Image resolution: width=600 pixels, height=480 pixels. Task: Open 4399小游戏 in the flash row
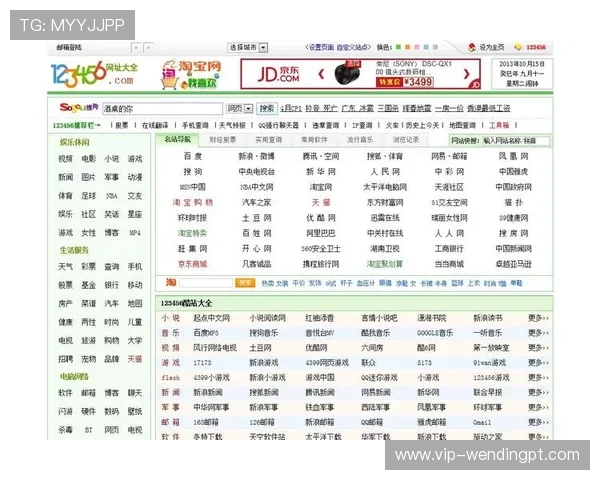212,377
